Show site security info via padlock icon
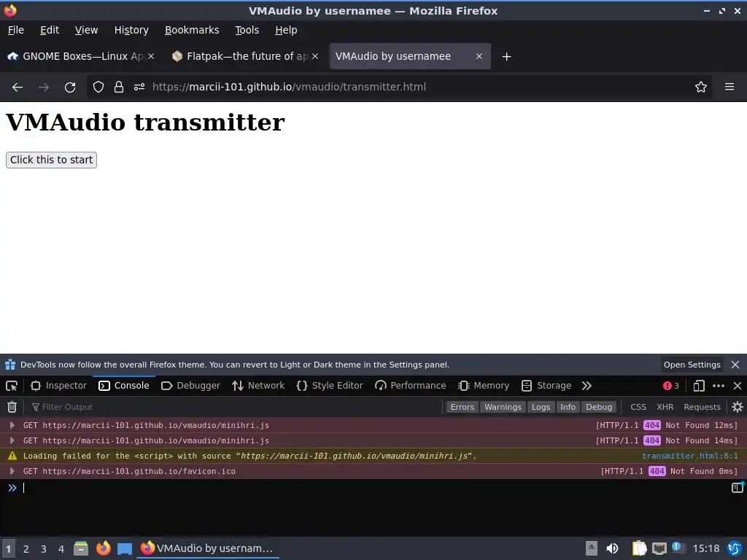Screen dimensions: 747x560 [x=119, y=87]
